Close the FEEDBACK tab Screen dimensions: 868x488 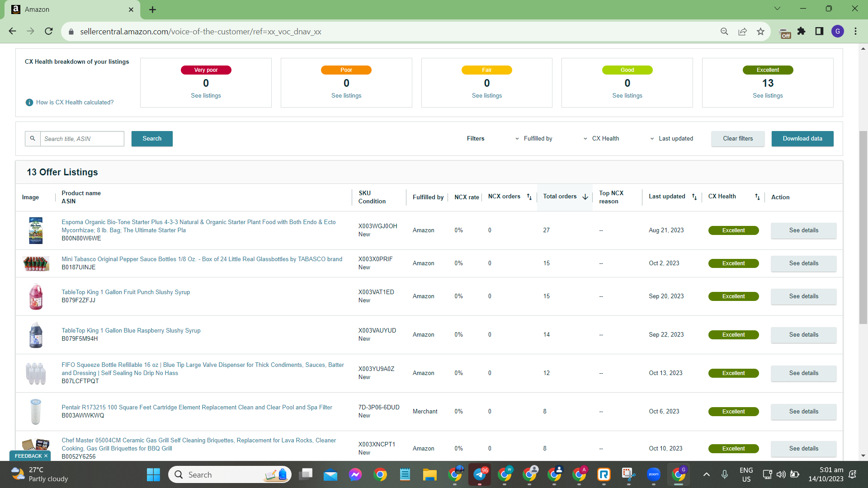[46, 456]
